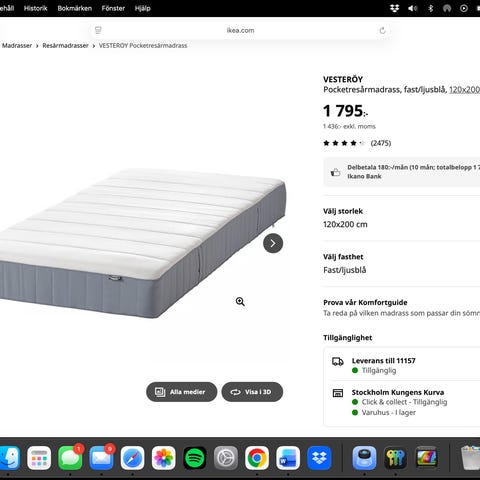Viewport: 480px width, 480px height.
Task: Expand the Välj fasthet firmness selector
Action: click(x=401, y=264)
